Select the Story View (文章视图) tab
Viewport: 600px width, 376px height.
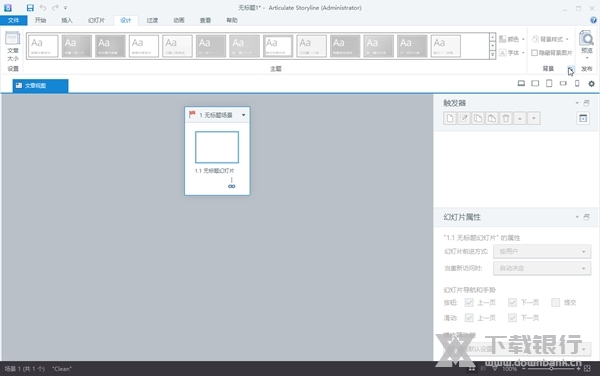coord(41,86)
